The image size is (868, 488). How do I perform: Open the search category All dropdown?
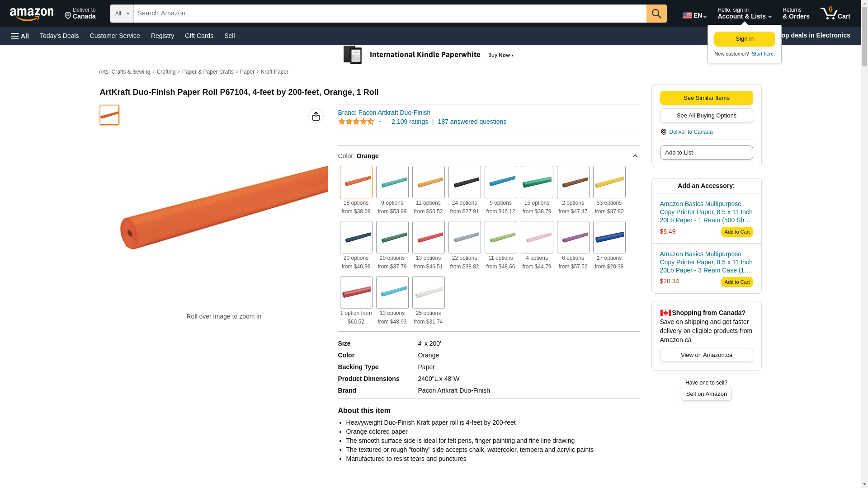pyautogui.click(x=122, y=14)
